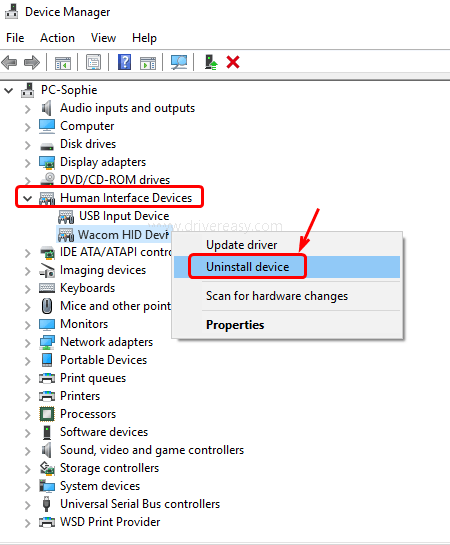
Task: Select the USB Input Device entry
Action: click(x=124, y=216)
